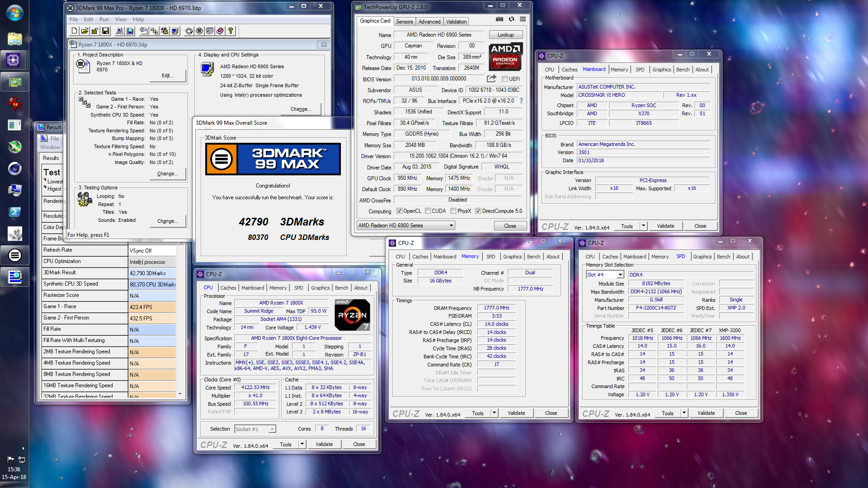Viewport: 868px width, 488px height.
Task: Click the Results tab in Result browser window
Action: coord(51,158)
